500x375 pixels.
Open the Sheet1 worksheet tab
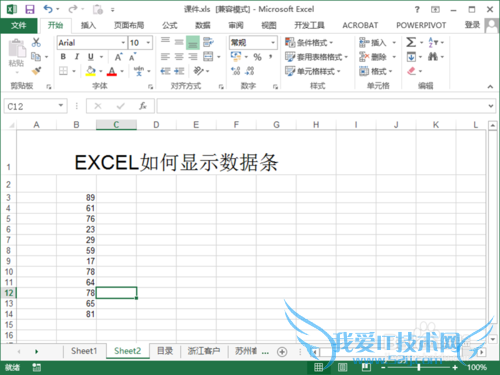[x=84, y=351]
